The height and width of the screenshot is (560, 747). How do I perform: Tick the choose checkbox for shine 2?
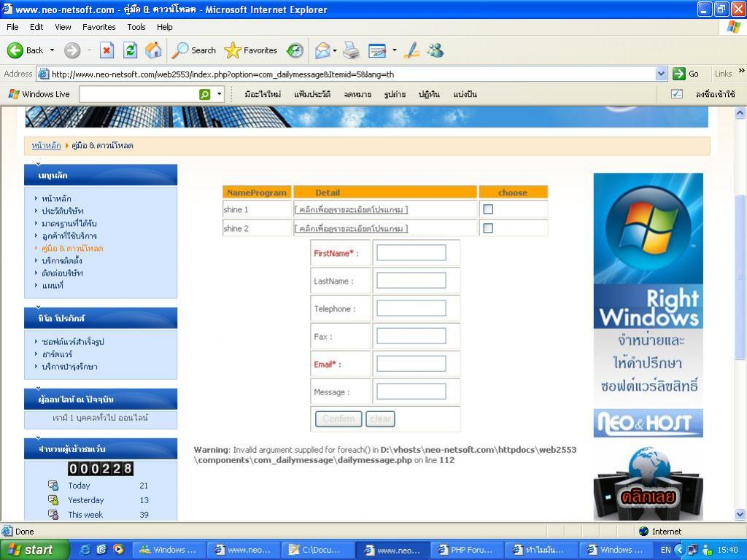pyautogui.click(x=488, y=228)
